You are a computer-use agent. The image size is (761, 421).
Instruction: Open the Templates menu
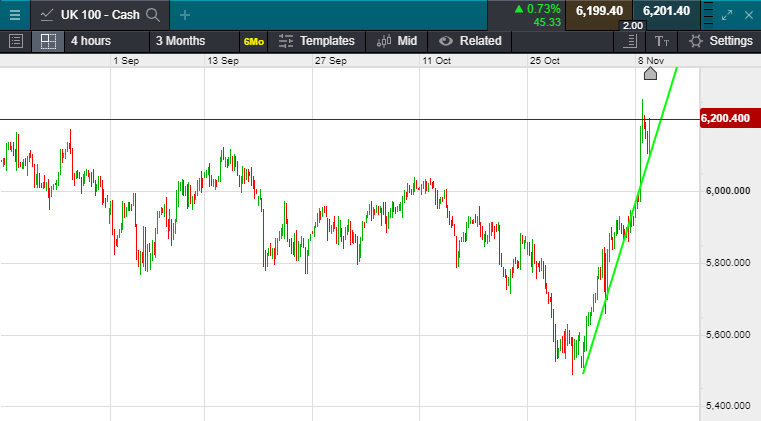pyautogui.click(x=316, y=41)
